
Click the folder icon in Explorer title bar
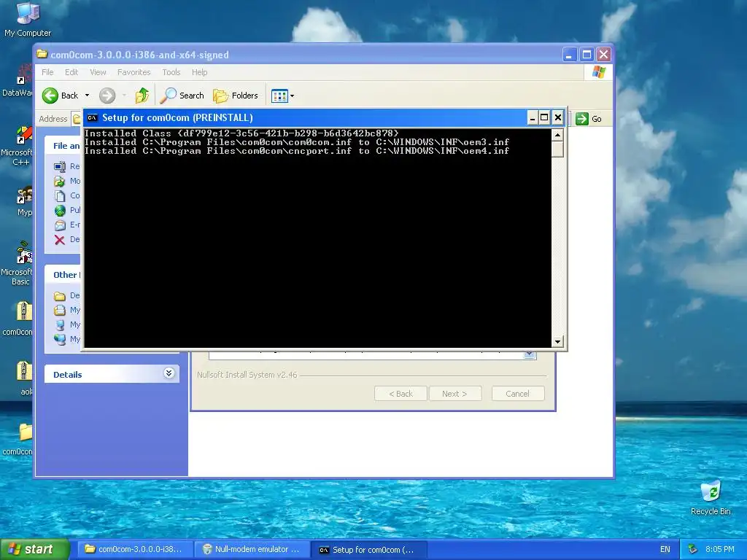coord(42,54)
